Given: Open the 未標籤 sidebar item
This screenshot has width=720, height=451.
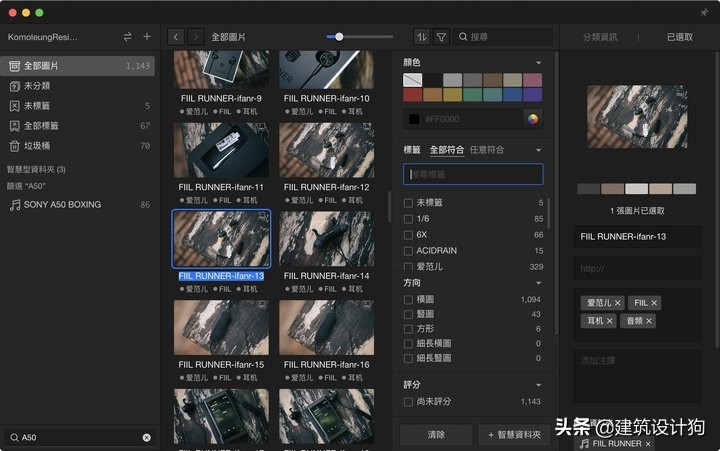Looking at the screenshot, I should point(77,106).
